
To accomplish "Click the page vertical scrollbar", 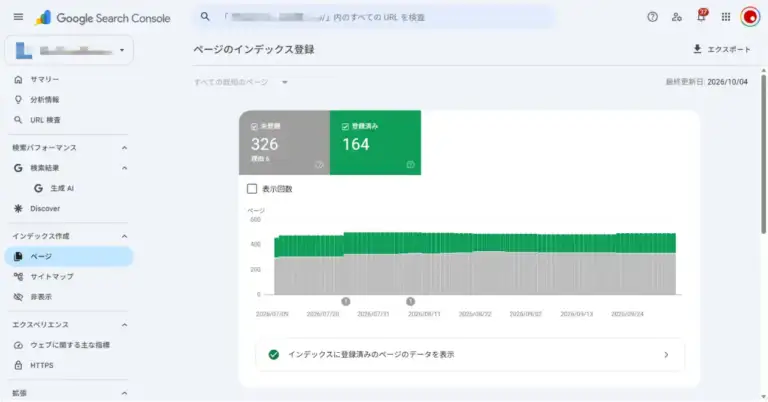I will [764, 154].
